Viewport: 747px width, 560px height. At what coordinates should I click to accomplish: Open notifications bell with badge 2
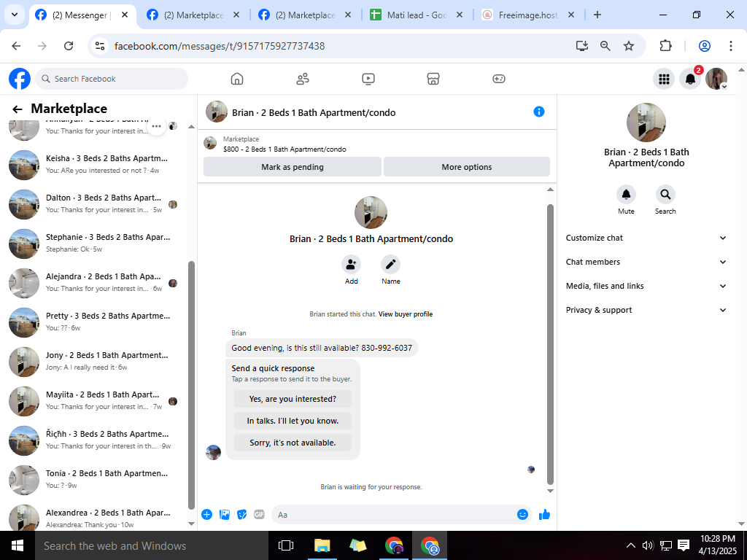click(690, 79)
